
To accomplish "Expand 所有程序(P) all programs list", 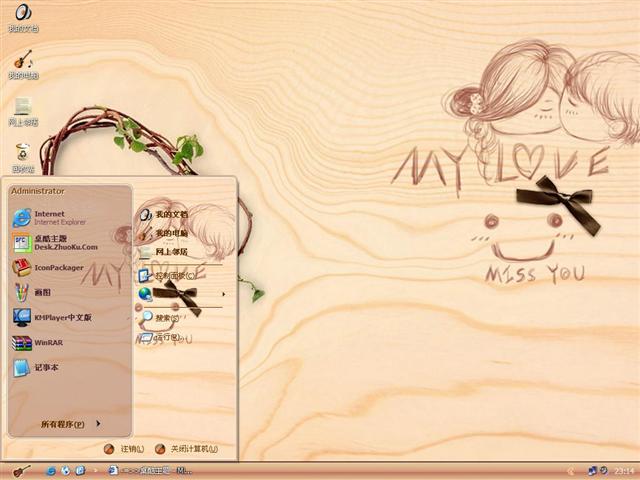I will click(x=70, y=424).
